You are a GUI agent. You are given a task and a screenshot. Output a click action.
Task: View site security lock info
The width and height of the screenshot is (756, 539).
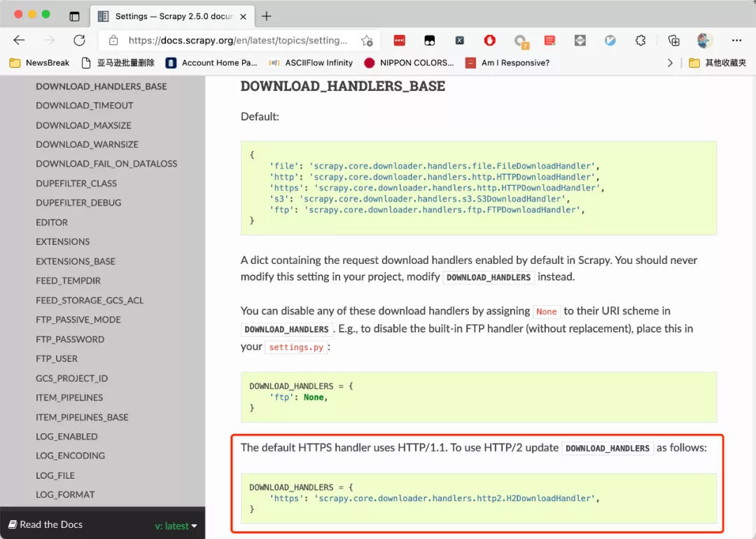(113, 41)
